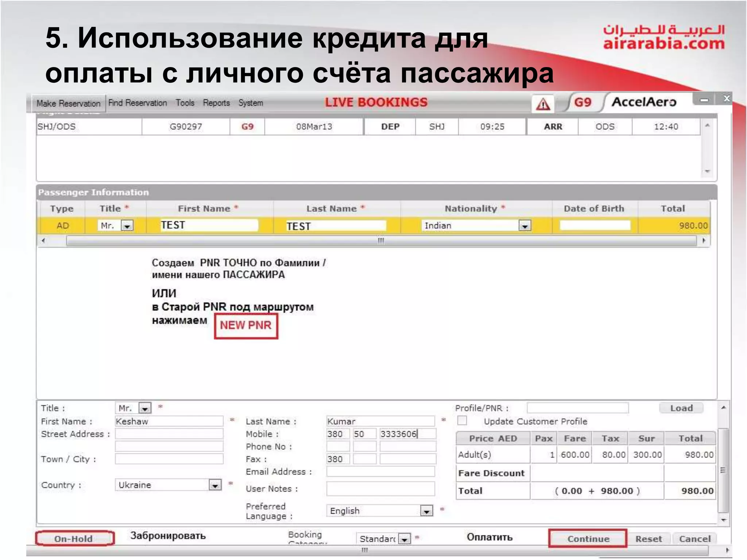Image resolution: width=747 pixels, height=560 pixels.
Task: Click the first Street Address input field
Action: (169, 434)
